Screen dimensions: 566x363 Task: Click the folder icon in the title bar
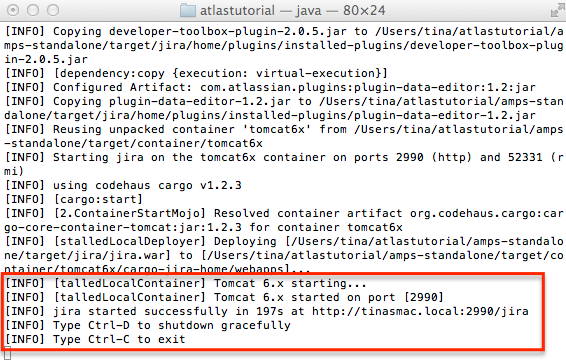coord(188,10)
